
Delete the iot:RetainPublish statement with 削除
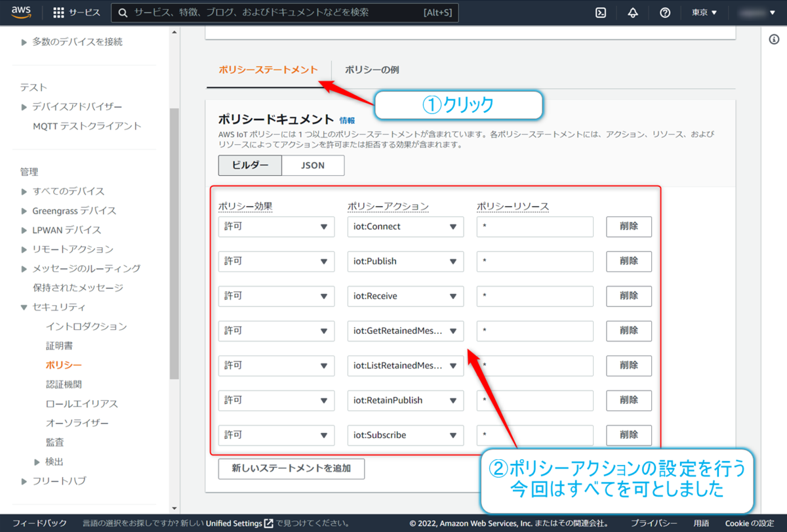[628, 400]
